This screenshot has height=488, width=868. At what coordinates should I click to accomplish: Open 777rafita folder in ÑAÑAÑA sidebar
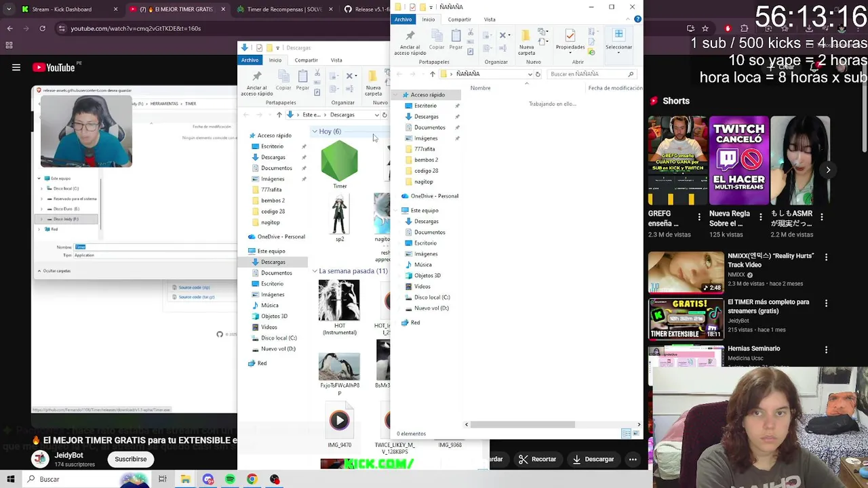[x=425, y=149]
